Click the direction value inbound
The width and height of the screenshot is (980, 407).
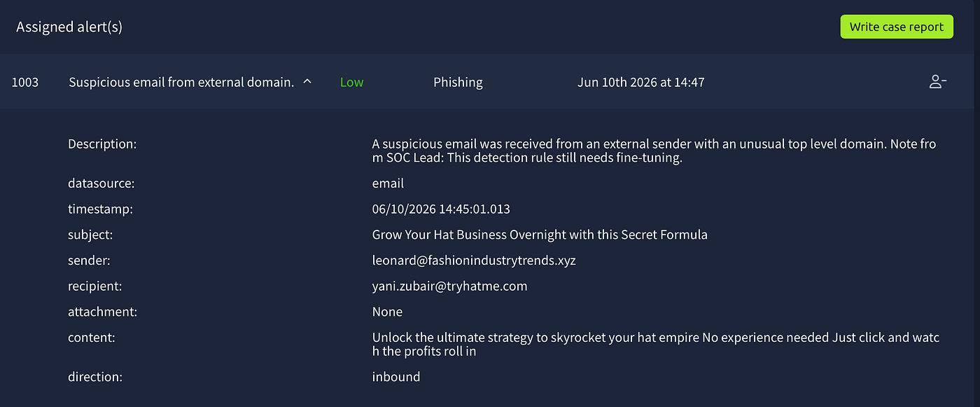396,377
